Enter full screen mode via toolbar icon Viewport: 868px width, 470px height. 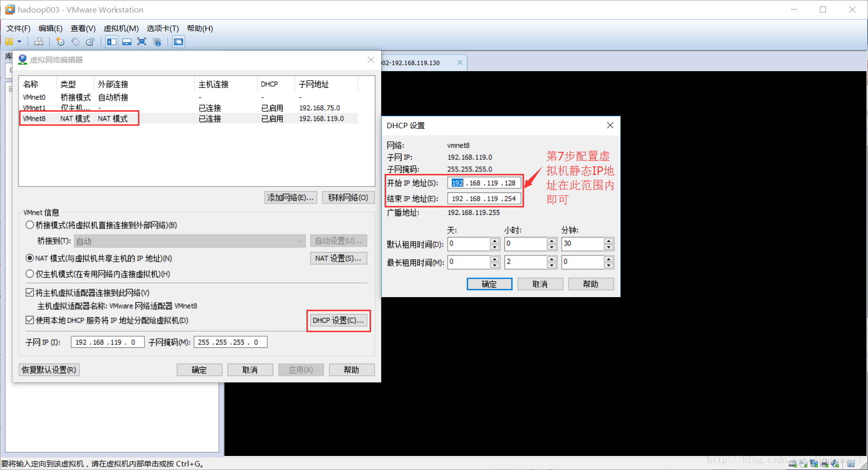(142, 42)
